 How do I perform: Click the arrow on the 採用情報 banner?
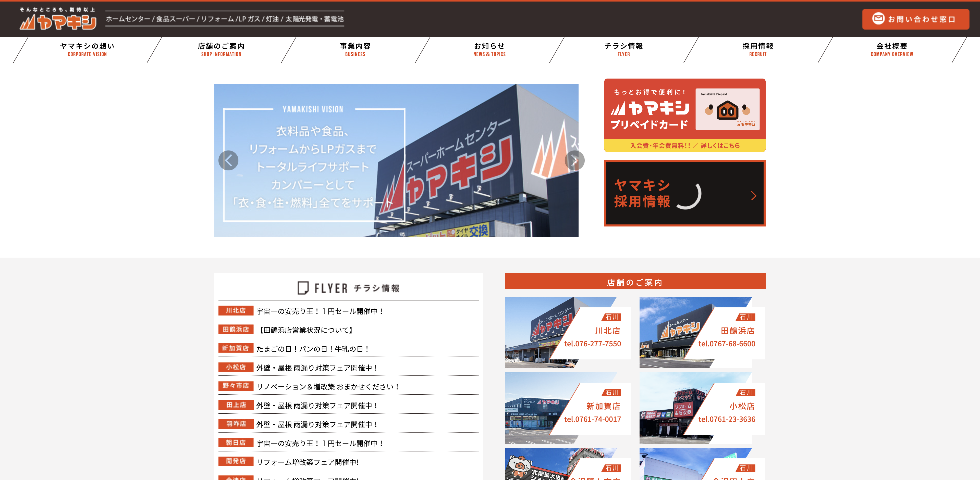754,196
